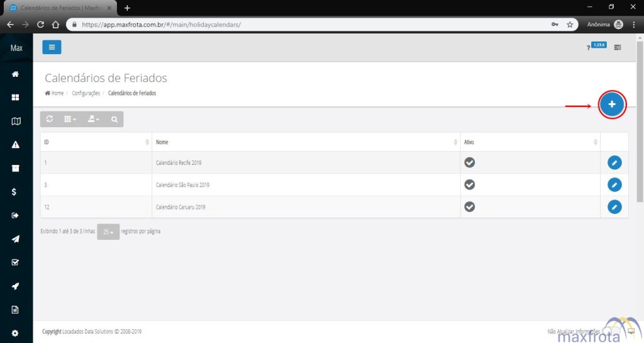Open the export data dropdown
The width and height of the screenshot is (644, 343).
(x=93, y=119)
